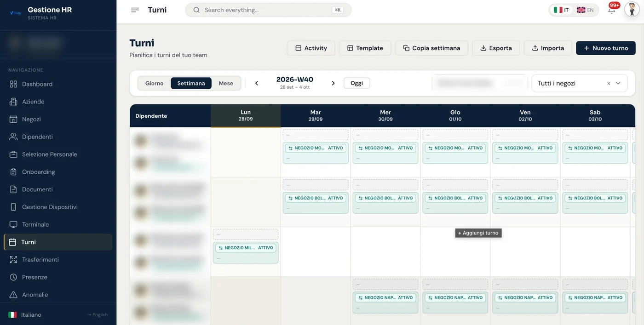This screenshot has width=644, height=325.
Task: Go to previous week arrow
Action: coord(257,83)
